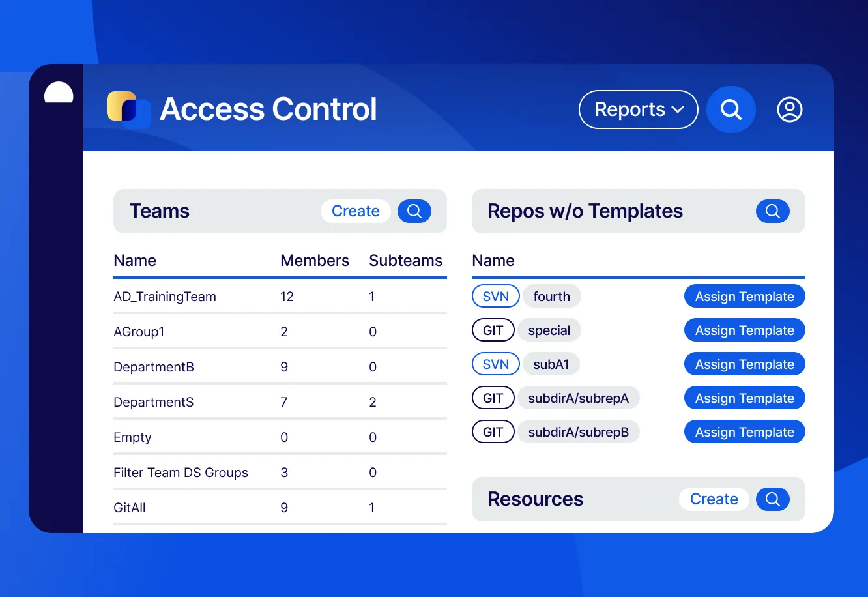Click the Access Control heading text
The height and width of the screenshot is (597, 868).
[x=268, y=109]
